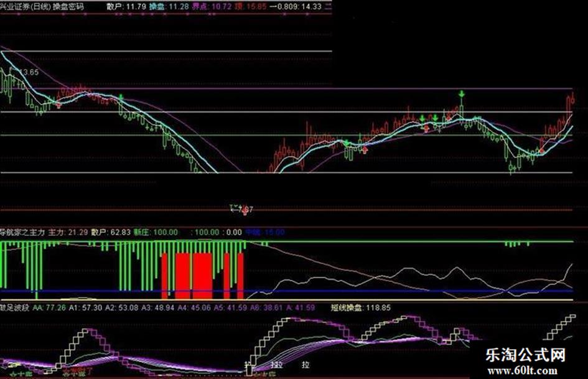The width and height of the screenshot is (588, 379).
Task: Click the 中线: 15.00 value
Action: coord(265,232)
